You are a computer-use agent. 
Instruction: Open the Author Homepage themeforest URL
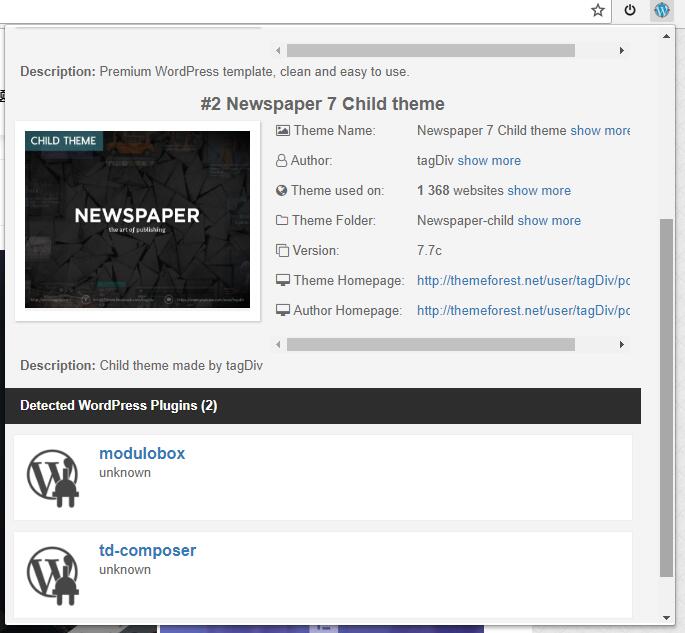click(523, 311)
